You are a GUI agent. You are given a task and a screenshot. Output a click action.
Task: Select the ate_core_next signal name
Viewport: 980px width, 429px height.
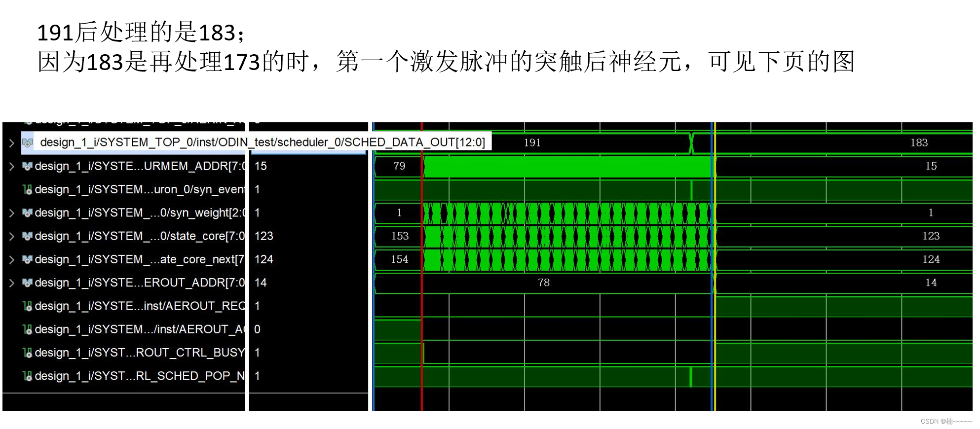click(140, 259)
